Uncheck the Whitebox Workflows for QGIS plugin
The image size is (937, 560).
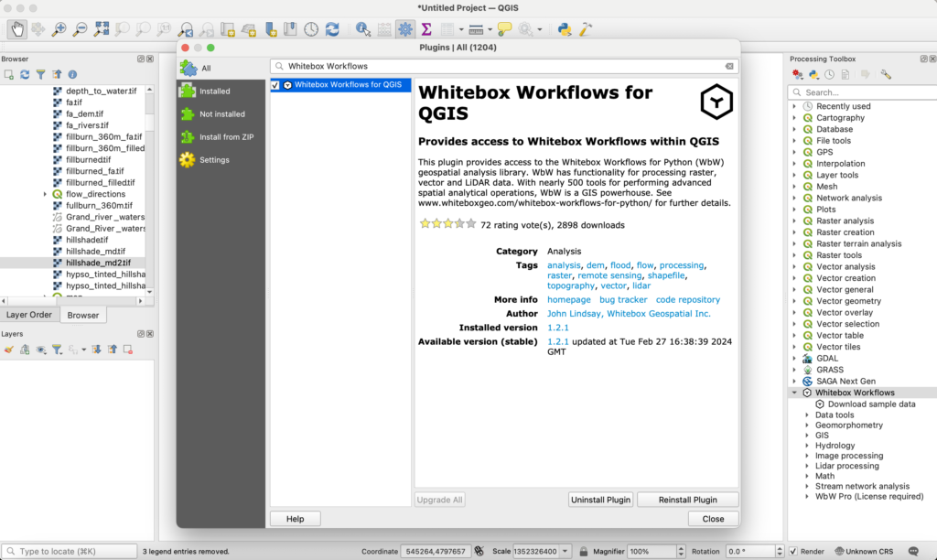click(275, 84)
